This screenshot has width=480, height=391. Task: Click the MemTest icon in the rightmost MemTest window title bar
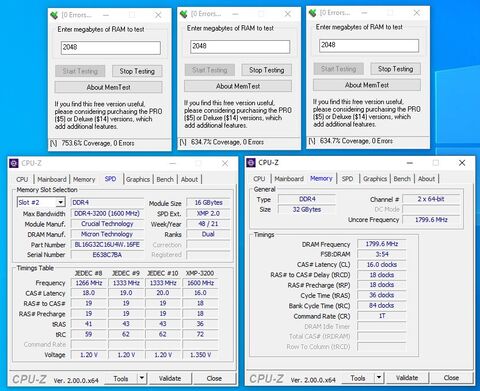(312, 13)
